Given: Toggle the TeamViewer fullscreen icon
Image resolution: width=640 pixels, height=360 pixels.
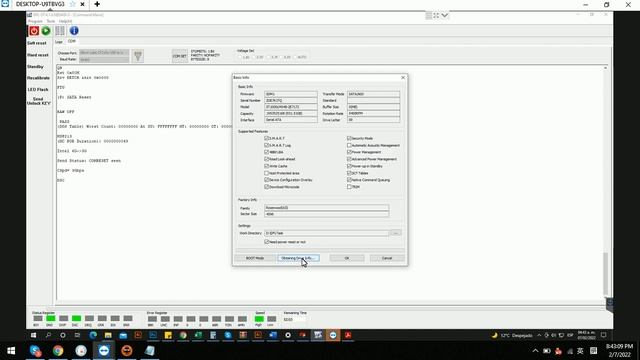Looking at the screenshot, I should tap(436, 16).
